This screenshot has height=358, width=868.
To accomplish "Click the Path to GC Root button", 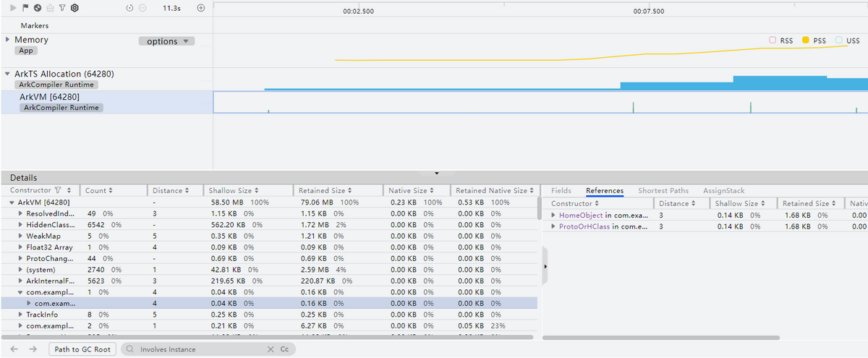I will pos(82,349).
